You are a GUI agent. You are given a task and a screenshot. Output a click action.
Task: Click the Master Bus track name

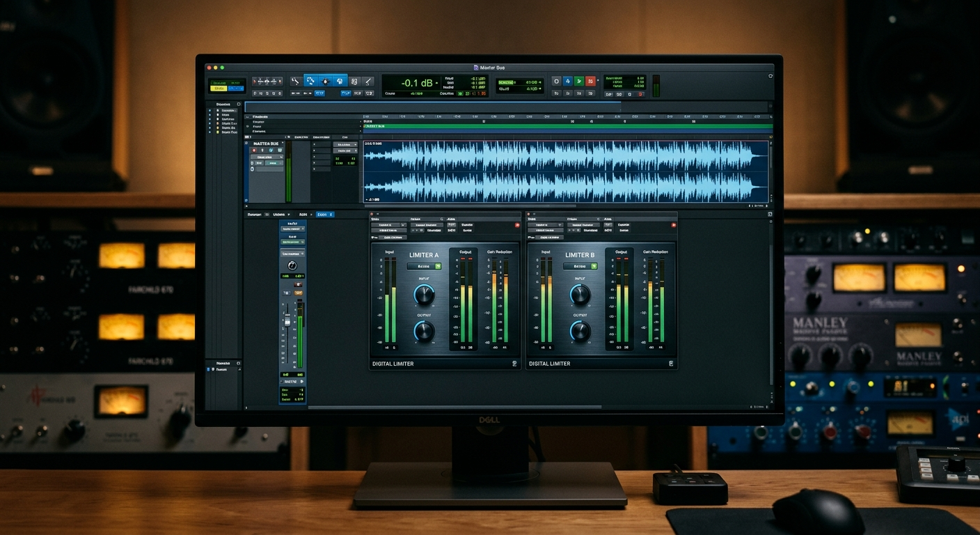(x=266, y=144)
